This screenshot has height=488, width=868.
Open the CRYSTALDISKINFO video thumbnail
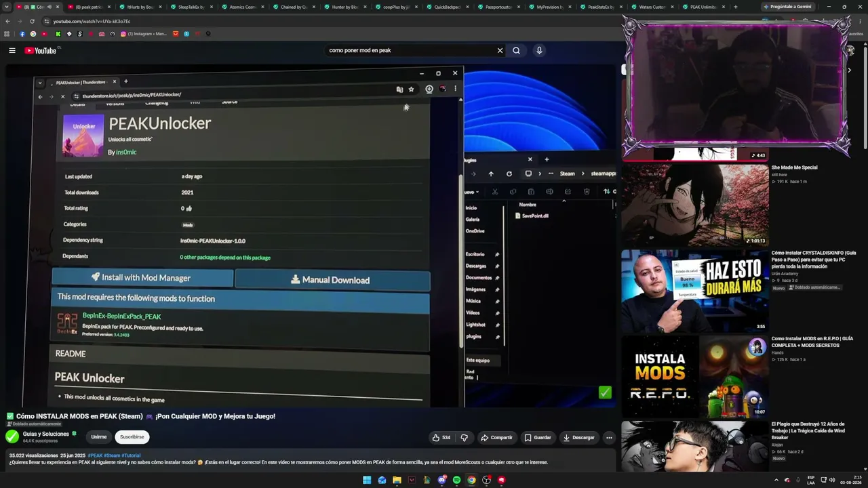695,290
